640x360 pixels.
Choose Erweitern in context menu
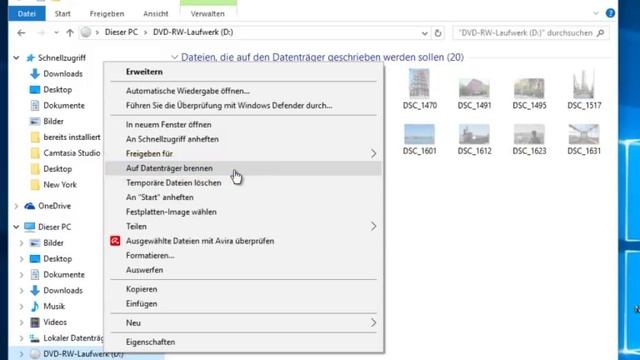[x=244, y=72]
